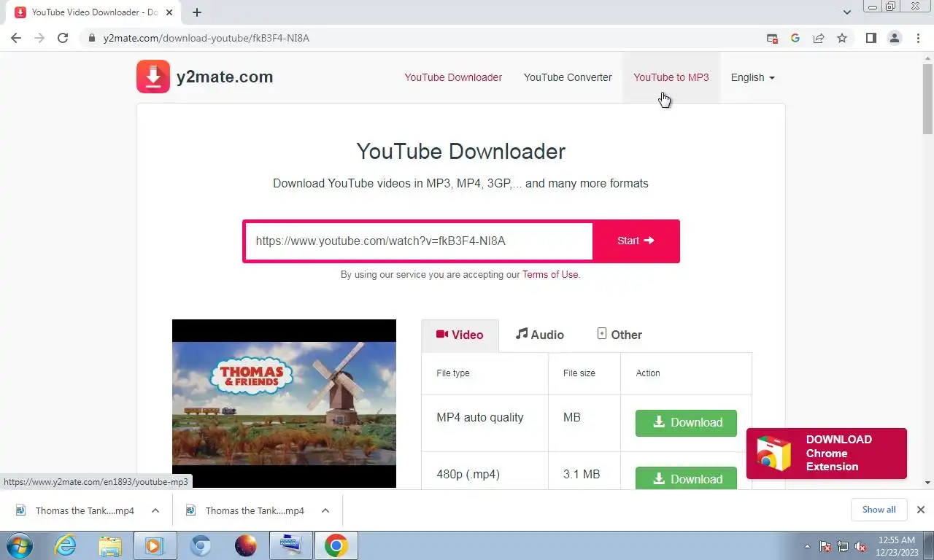Click the Action Center flag tray icon
This screenshot has height=560, width=934.
click(825, 546)
